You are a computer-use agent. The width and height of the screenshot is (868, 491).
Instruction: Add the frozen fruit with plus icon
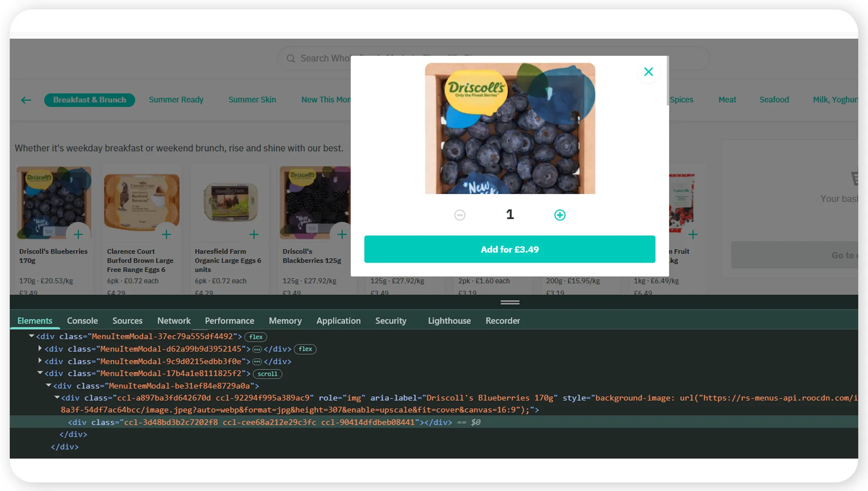pyautogui.click(x=693, y=234)
